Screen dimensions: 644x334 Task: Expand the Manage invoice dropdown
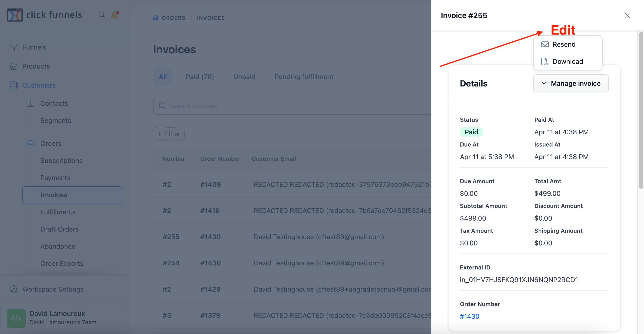point(571,83)
